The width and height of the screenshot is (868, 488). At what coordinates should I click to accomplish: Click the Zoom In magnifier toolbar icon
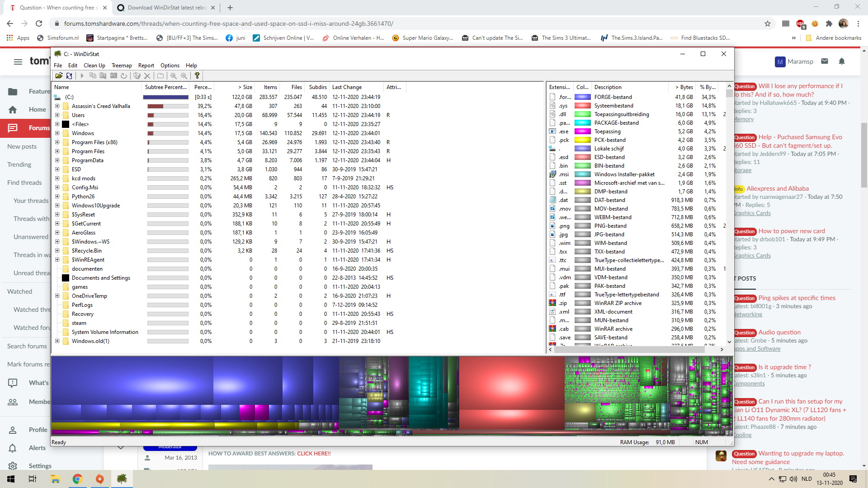[x=174, y=76]
